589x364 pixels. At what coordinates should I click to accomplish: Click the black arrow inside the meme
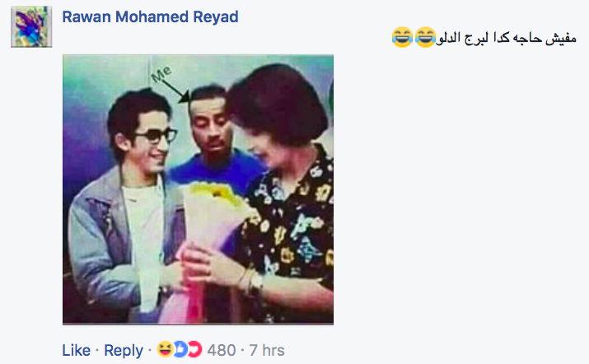(x=176, y=91)
